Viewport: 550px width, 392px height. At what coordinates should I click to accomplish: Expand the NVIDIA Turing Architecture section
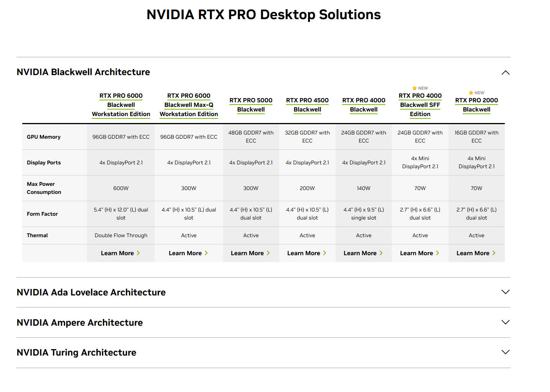505,352
